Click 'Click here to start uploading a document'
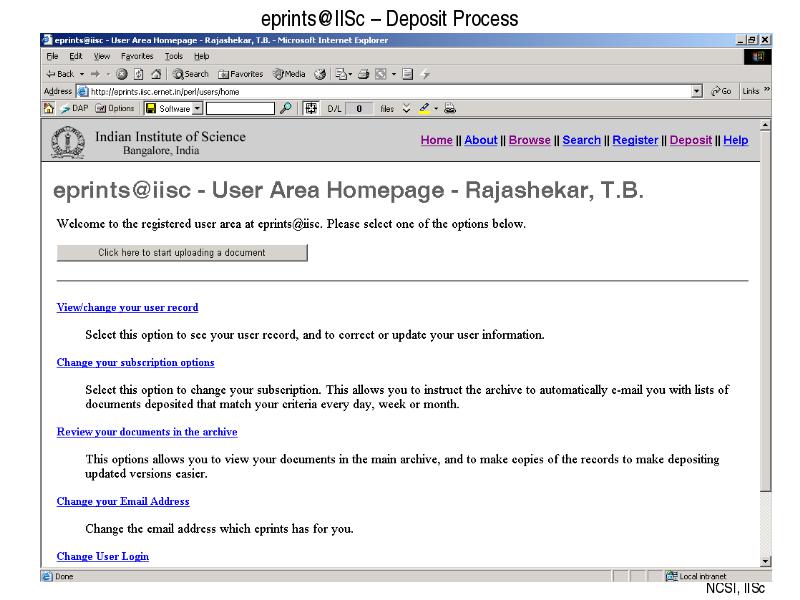The height and width of the screenshot is (600, 800). (x=182, y=253)
